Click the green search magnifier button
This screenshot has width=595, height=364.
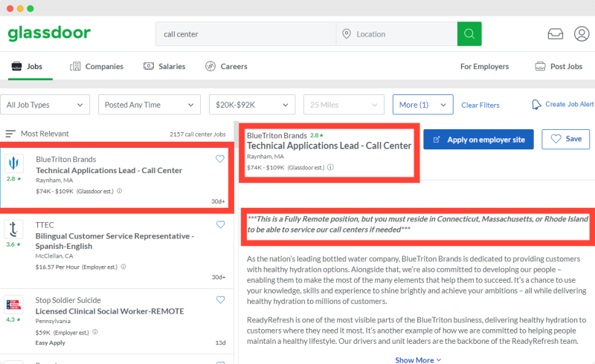coord(469,33)
